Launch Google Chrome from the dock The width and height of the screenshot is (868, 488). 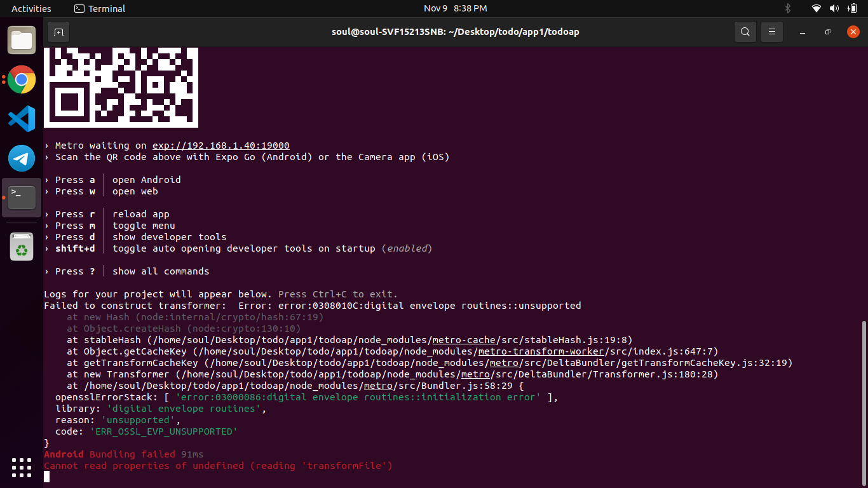point(21,80)
